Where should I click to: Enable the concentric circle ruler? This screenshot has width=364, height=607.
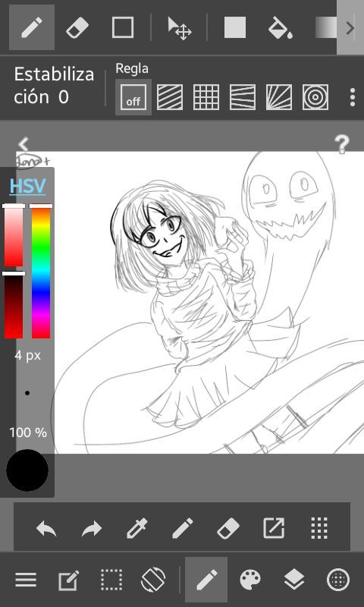pyautogui.click(x=315, y=97)
